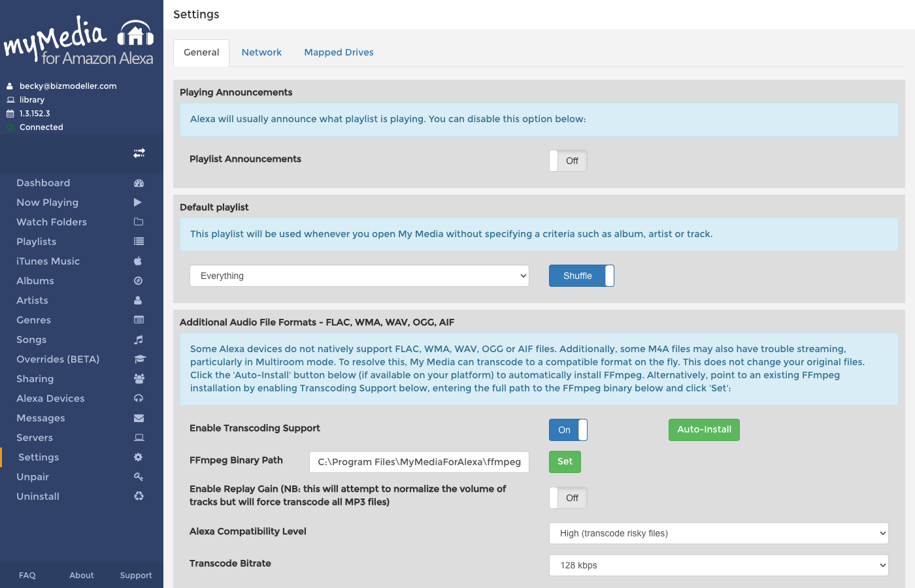This screenshot has height=588, width=915.
Task: Turn off Enable Transcoding Support
Action: 568,430
